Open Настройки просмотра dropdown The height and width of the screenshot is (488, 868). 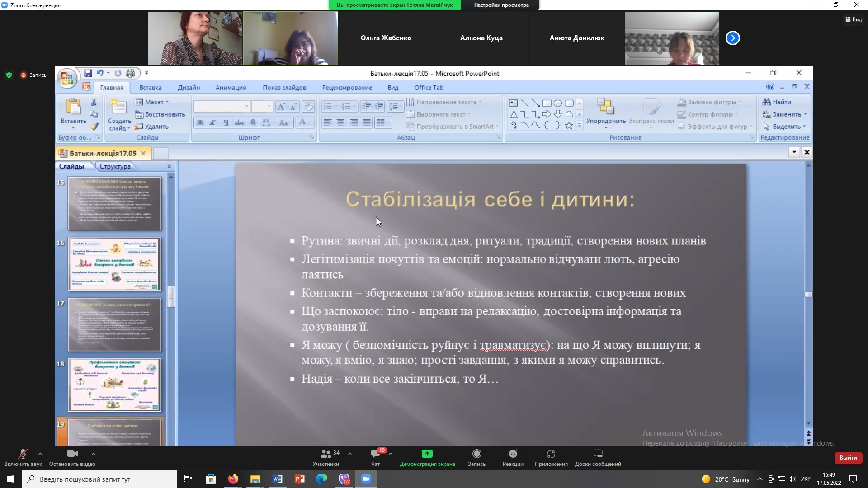504,5
